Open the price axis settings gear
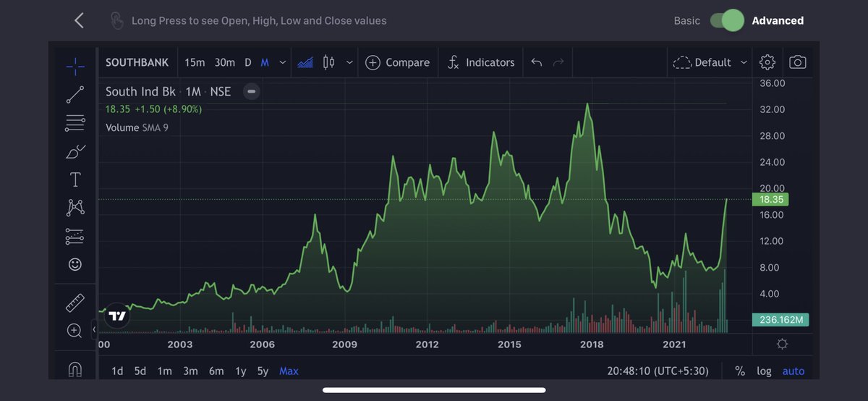This screenshot has height=401, width=868. click(x=782, y=343)
